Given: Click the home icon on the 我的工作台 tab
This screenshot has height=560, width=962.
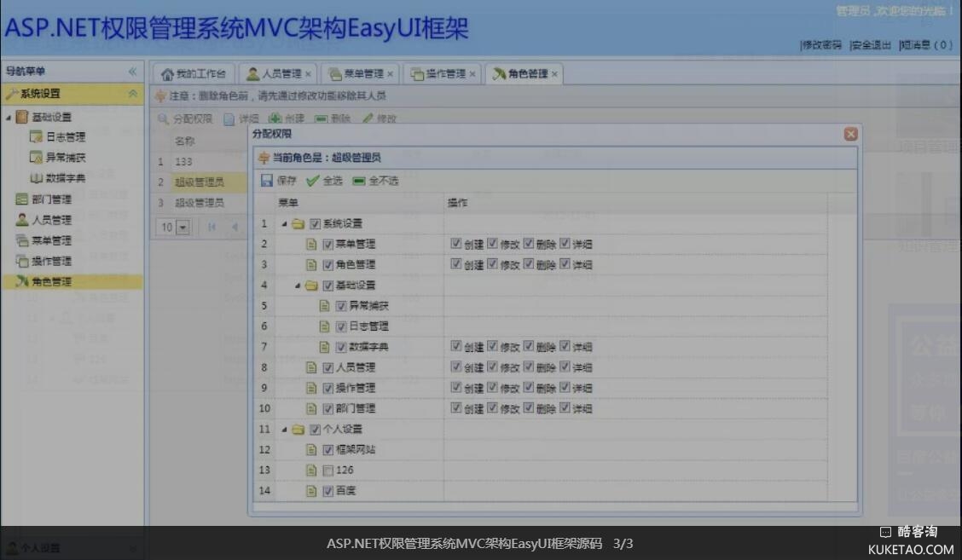Looking at the screenshot, I should [x=167, y=74].
